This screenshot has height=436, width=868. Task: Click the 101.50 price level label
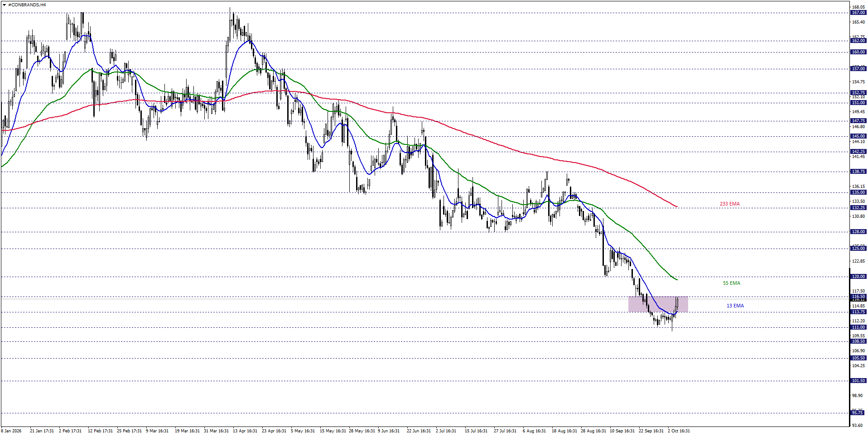tap(858, 381)
